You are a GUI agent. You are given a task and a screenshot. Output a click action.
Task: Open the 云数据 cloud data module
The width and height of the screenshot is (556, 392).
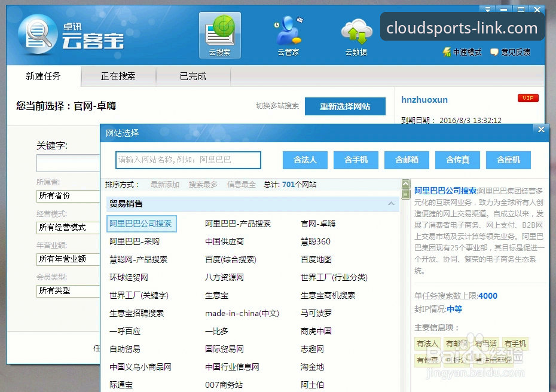(356, 35)
